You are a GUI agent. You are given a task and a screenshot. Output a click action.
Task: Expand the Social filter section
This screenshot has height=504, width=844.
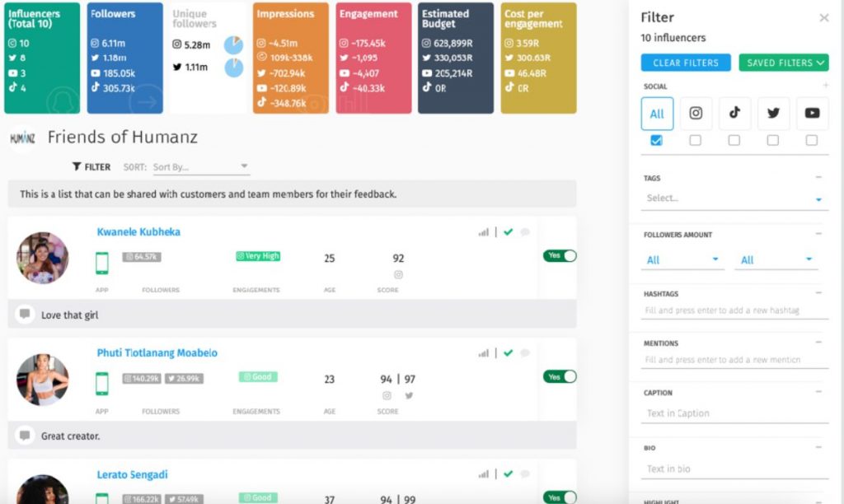[825, 85]
